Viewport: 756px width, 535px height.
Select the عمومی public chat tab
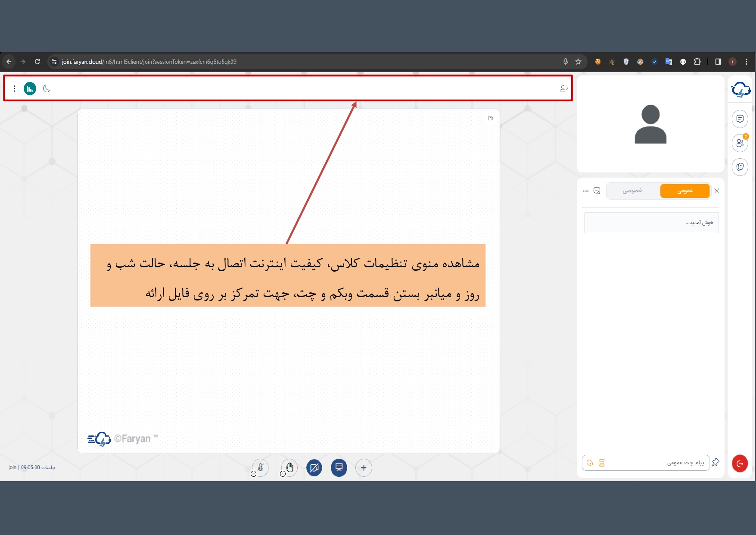(x=684, y=191)
